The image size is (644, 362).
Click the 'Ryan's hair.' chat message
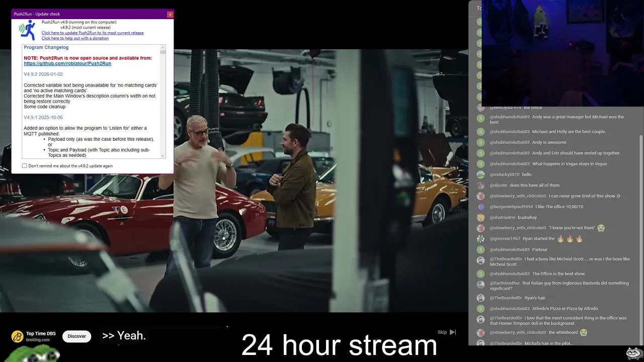[x=535, y=298]
